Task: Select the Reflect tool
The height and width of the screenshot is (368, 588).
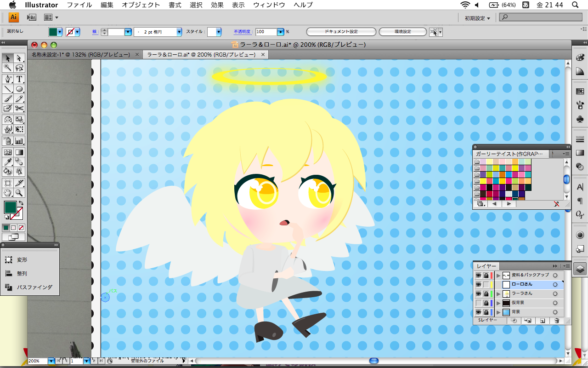Action: point(8,120)
